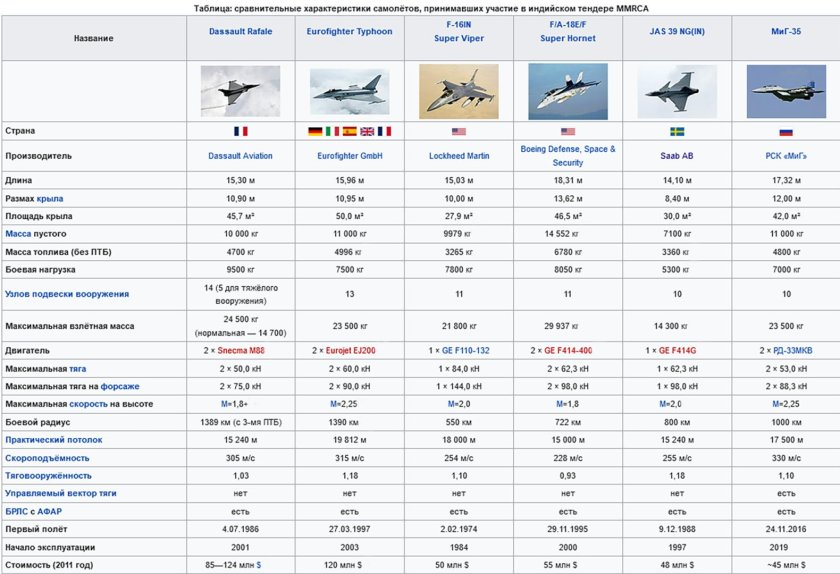The image size is (840, 574).
Task: Open the F/A-18E/F Super Hornet photo
Action: [567, 91]
